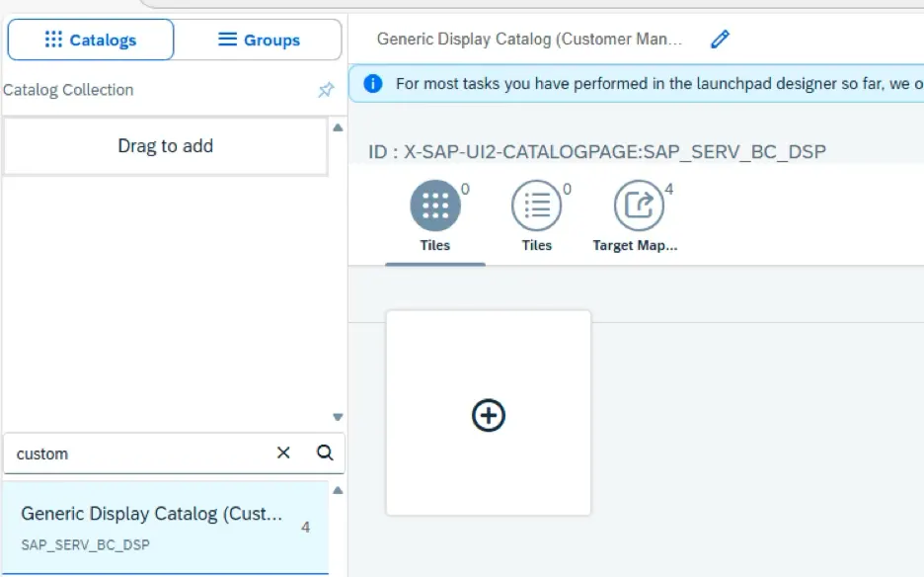Open the Target Mapping view

coord(639,206)
